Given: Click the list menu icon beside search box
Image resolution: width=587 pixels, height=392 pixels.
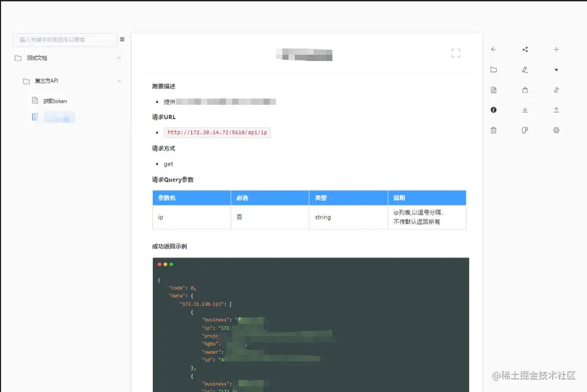Looking at the screenshot, I should pyautogui.click(x=122, y=39).
